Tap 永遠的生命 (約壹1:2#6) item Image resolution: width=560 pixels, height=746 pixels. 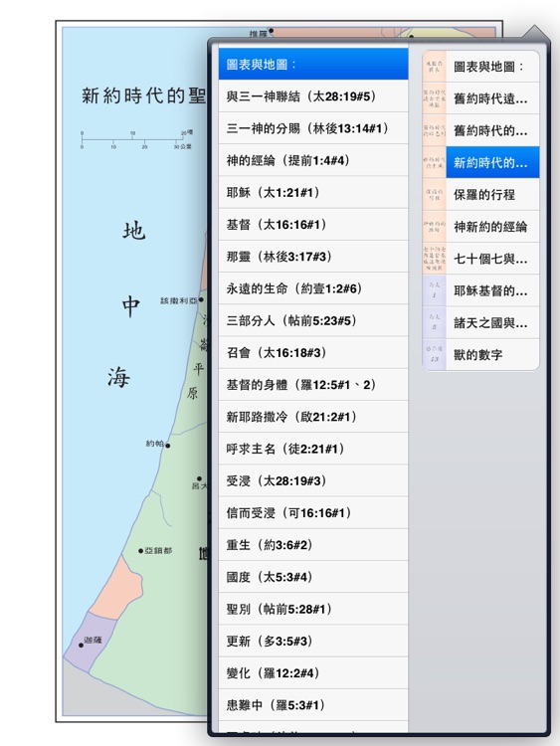coord(313,288)
